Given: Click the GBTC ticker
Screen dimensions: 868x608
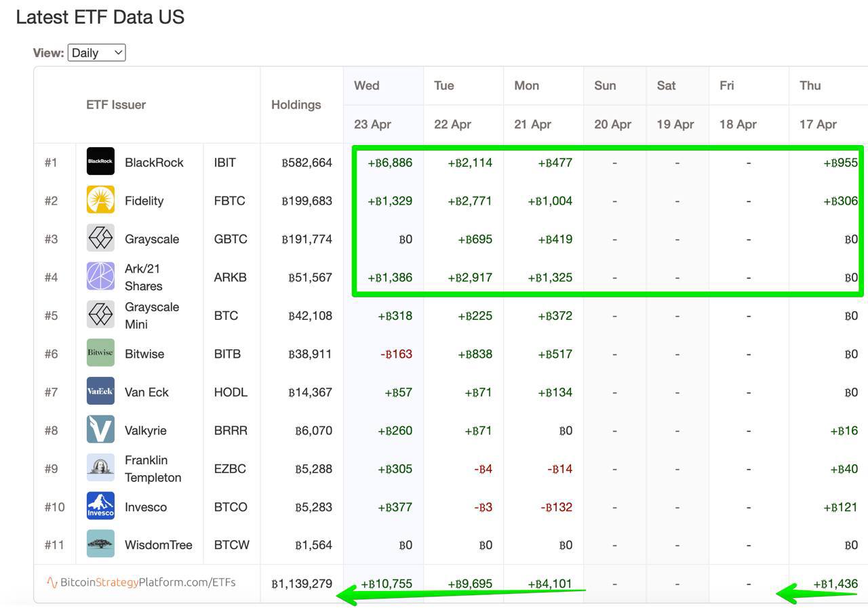Looking at the screenshot, I should coord(231,239).
